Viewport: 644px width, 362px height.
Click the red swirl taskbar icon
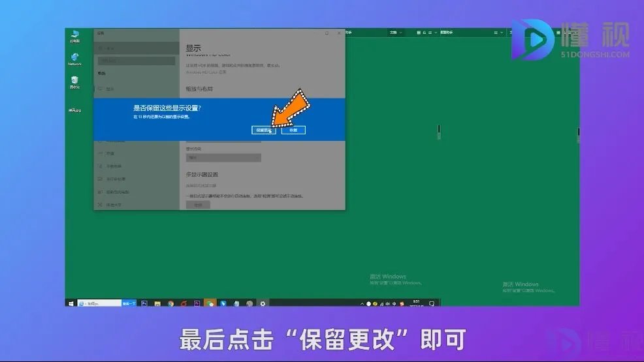[184, 303]
